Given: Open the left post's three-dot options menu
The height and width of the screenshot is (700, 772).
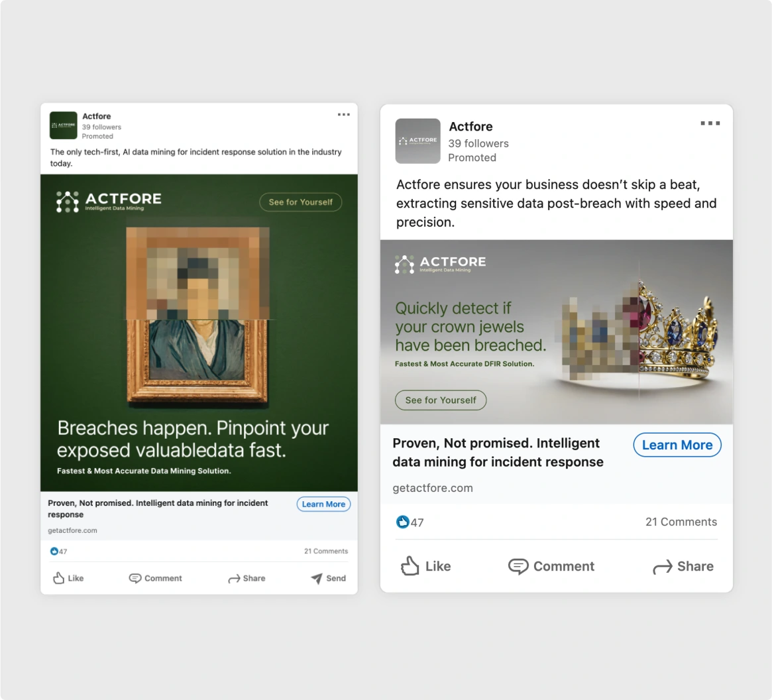Looking at the screenshot, I should click(x=344, y=114).
